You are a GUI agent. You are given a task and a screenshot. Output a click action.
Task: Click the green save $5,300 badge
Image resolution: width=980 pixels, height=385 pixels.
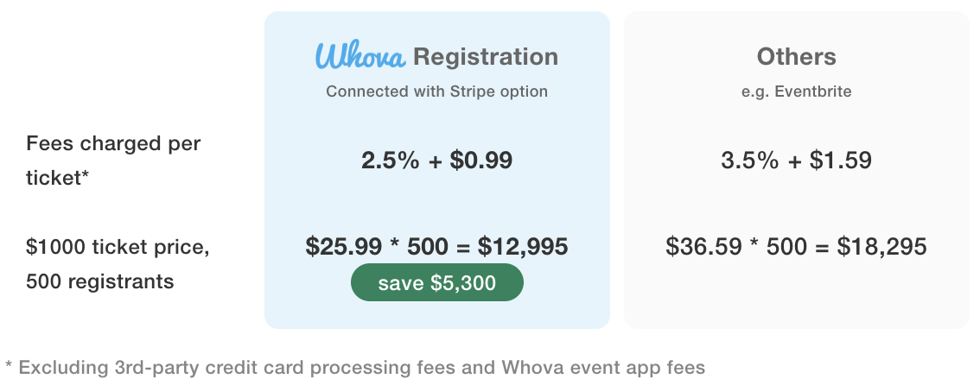click(x=437, y=282)
